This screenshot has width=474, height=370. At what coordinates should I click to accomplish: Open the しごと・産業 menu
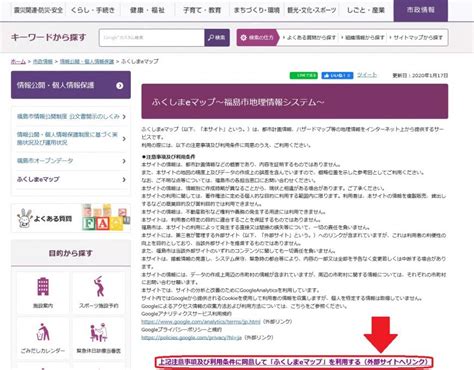(x=366, y=10)
